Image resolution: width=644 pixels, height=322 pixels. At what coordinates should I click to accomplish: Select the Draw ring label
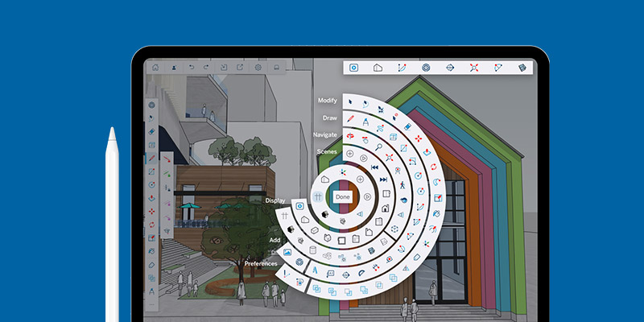(330, 118)
